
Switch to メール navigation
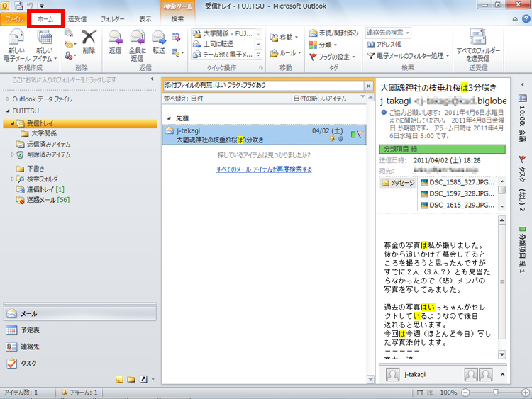click(80, 313)
